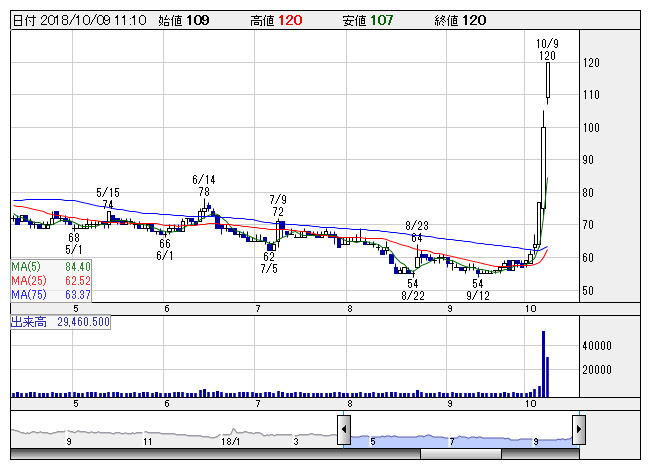Click the 10/9 120 peak annotation

(x=546, y=50)
